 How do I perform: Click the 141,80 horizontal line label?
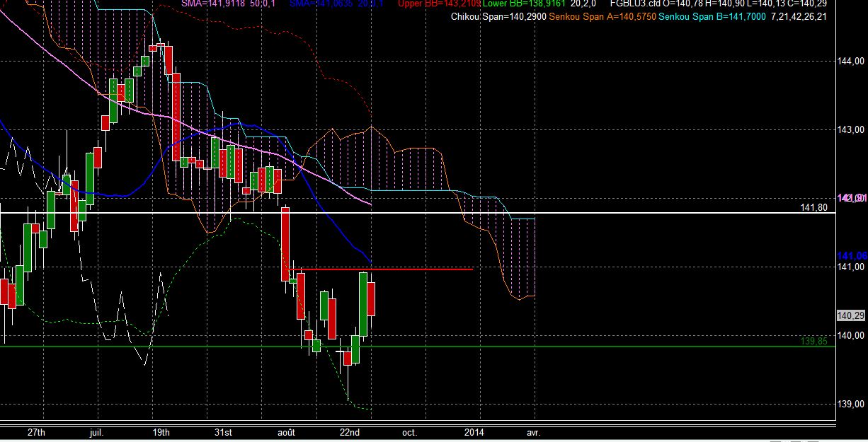tap(813, 207)
